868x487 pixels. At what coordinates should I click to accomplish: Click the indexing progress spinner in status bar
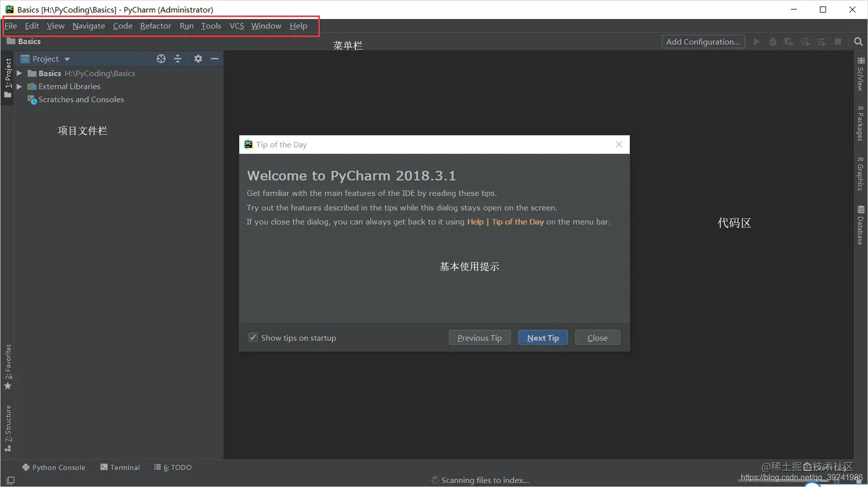click(x=435, y=481)
